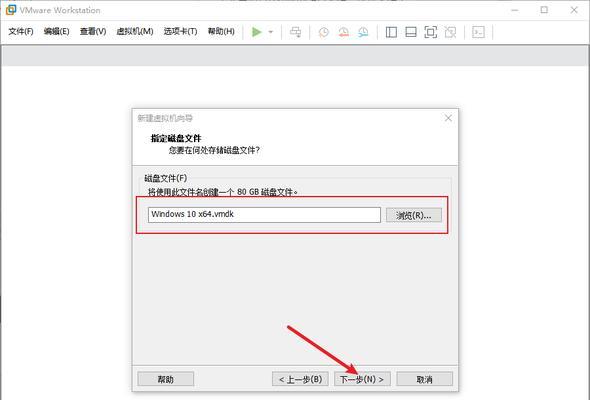Click the Unity mode toolbar icon
This screenshot has width=590, height=400.
(x=450, y=32)
